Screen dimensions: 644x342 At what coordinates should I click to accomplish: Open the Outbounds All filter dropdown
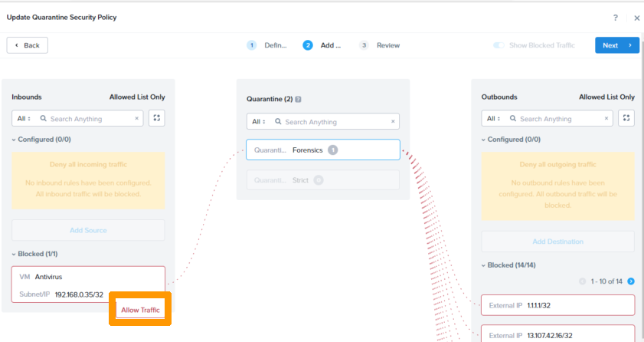pyautogui.click(x=492, y=119)
